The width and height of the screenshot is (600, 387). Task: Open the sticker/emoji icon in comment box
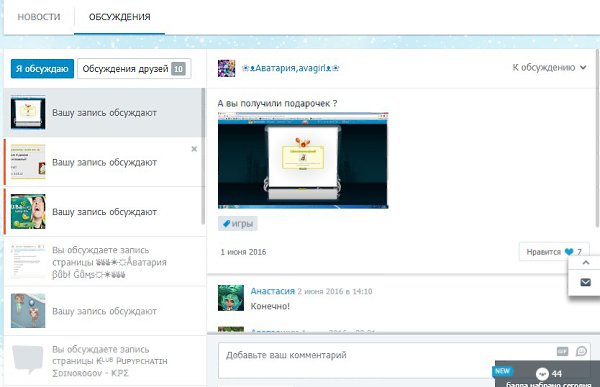click(x=581, y=351)
